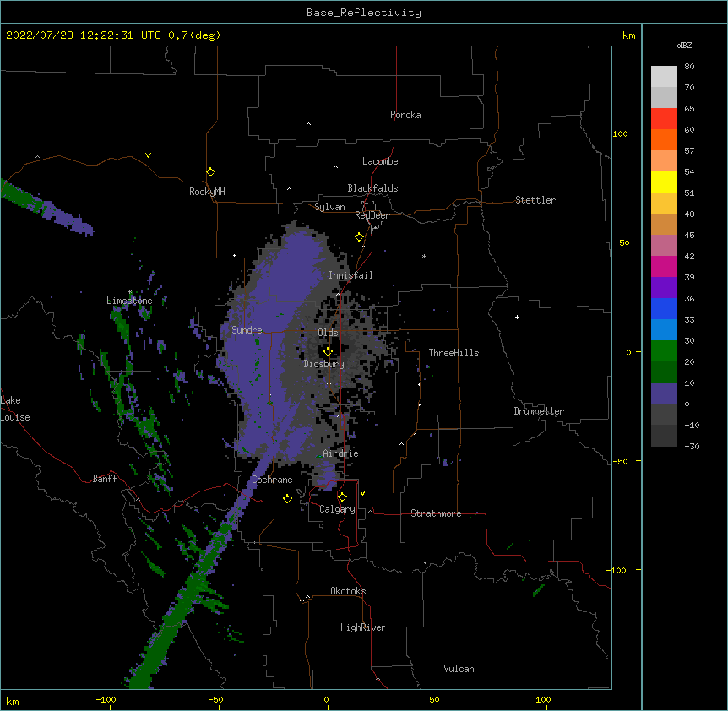This screenshot has height=711, width=728.
Task: Click the white plus marker north of Drumheller
Action: [x=517, y=317]
